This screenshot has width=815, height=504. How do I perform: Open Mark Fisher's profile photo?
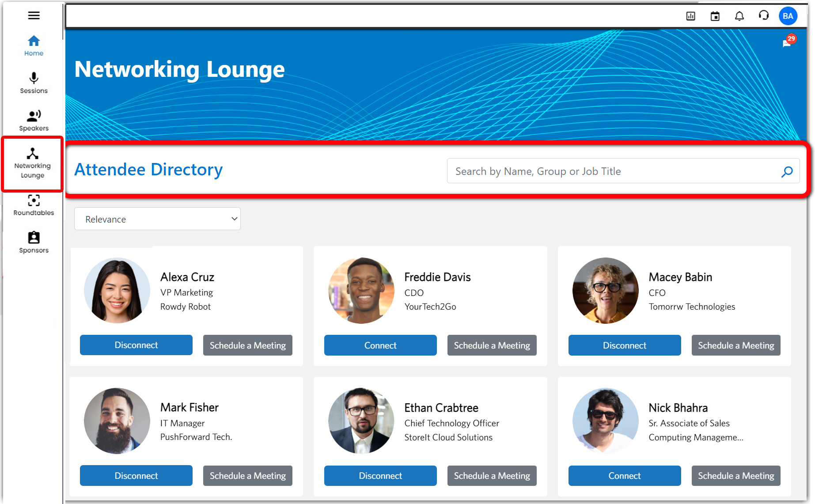[117, 421]
